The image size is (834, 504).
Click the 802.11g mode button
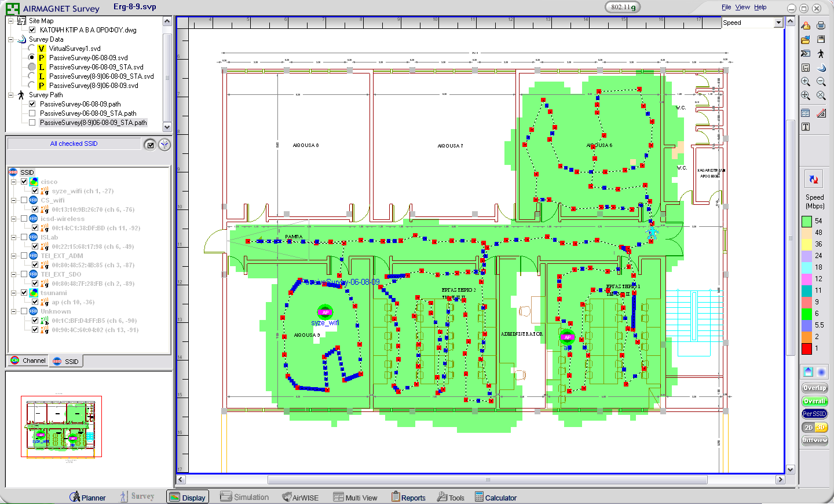click(623, 7)
